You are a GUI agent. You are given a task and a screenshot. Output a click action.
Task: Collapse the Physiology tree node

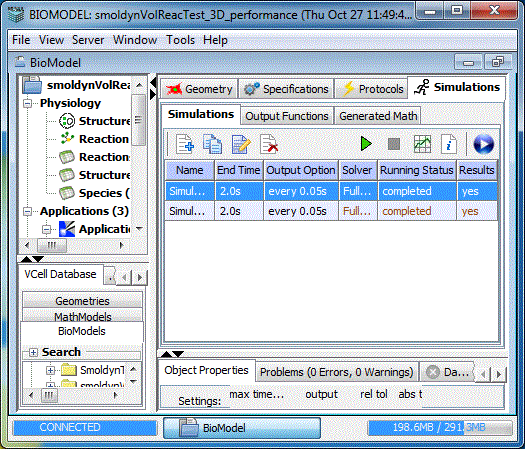pos(28,103)
